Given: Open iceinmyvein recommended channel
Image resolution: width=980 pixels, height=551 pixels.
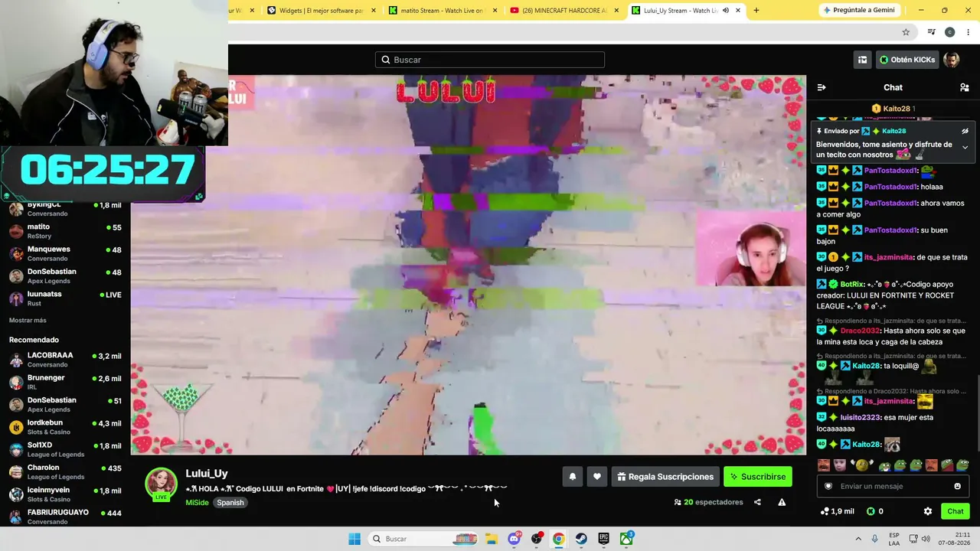Looking at the screenshot, I should 65,494.
